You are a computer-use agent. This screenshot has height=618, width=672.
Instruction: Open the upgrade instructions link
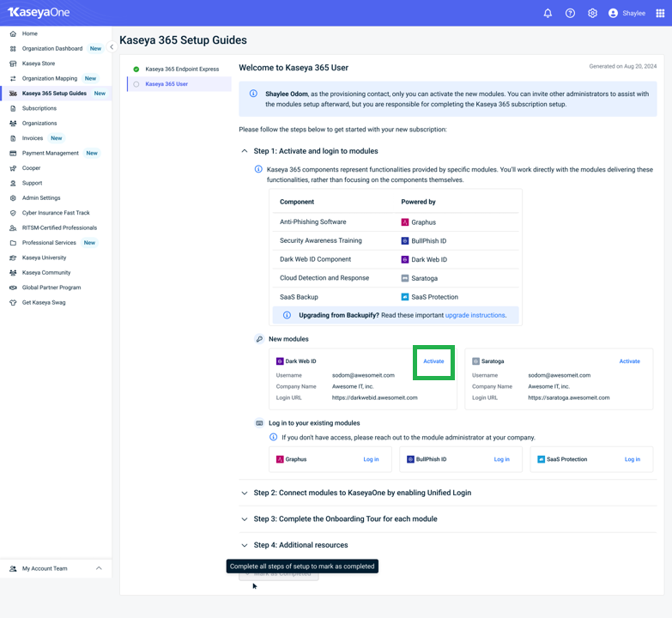click(475, 315)
